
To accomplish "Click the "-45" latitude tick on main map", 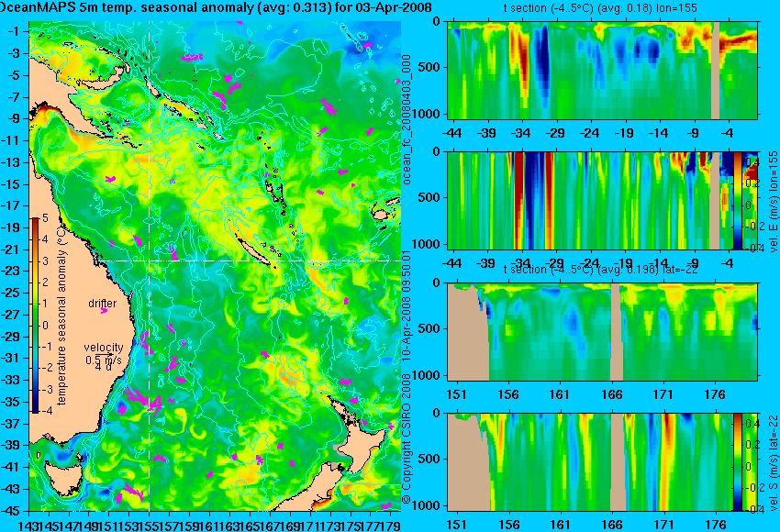I will pos(11,511).
